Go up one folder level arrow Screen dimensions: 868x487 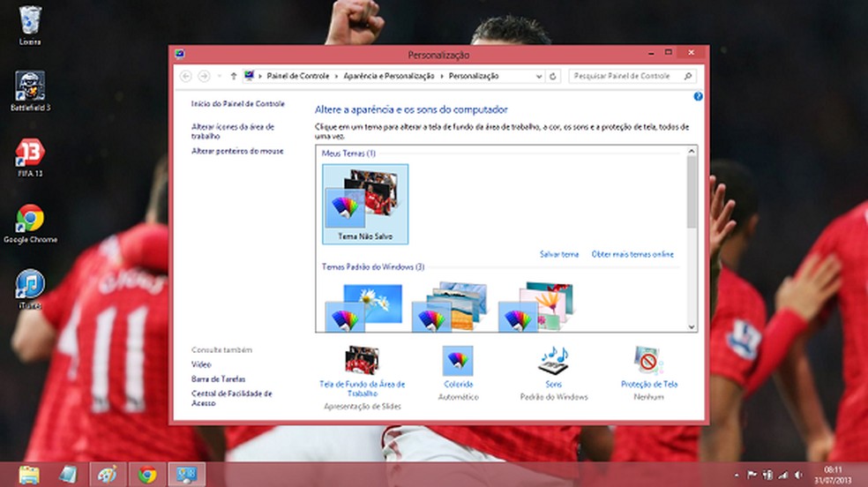234,76
